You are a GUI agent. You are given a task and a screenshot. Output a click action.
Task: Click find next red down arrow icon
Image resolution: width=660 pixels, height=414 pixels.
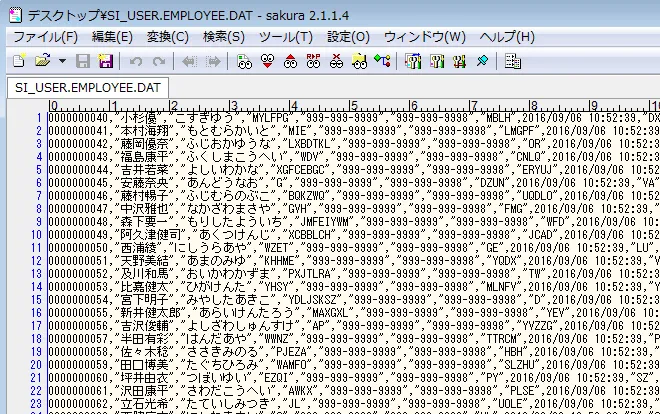pyautogui.click(x=267, y=61)
